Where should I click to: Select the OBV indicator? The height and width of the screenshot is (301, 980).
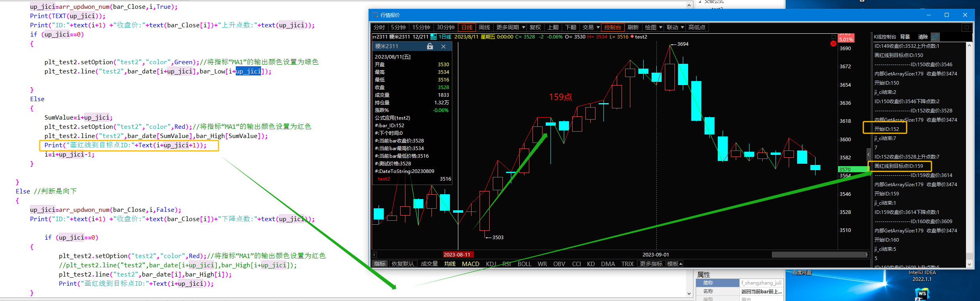[x=559, y=264]
